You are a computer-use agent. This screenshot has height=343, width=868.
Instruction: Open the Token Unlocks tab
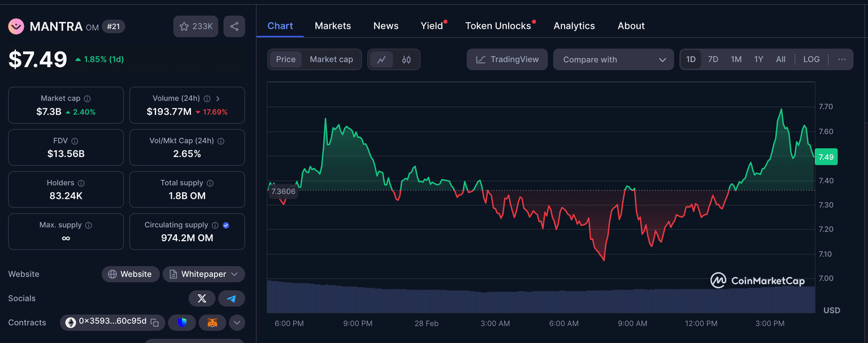click(x=498, y=26)
